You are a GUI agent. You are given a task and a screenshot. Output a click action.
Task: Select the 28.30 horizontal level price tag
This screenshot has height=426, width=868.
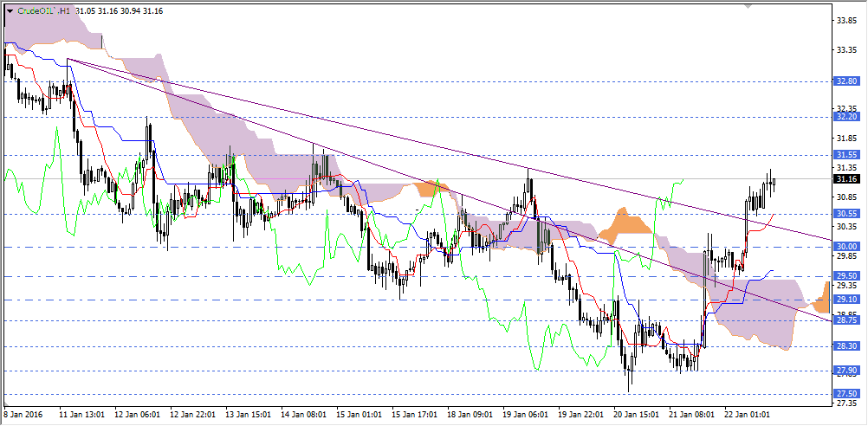845,346
